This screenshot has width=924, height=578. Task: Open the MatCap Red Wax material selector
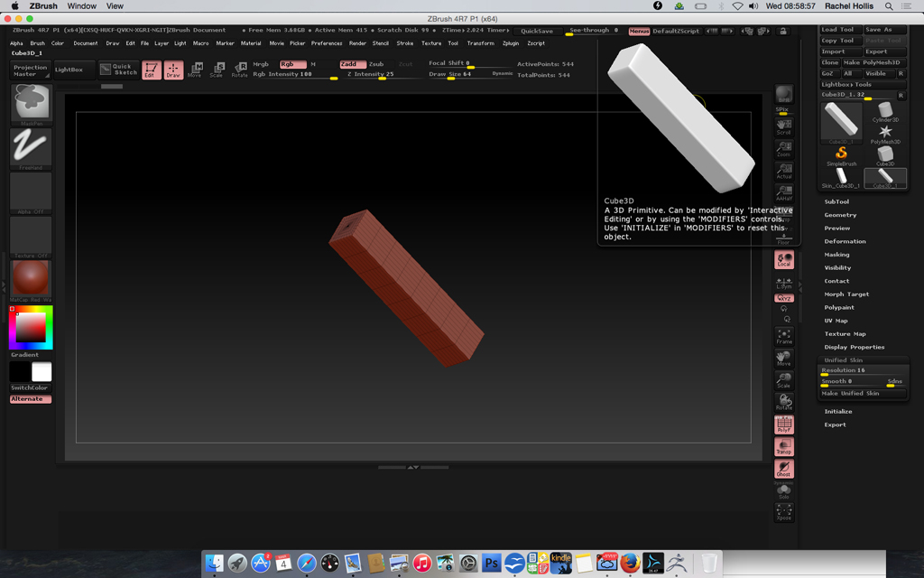pyautogui.click(x=32, y=281)
